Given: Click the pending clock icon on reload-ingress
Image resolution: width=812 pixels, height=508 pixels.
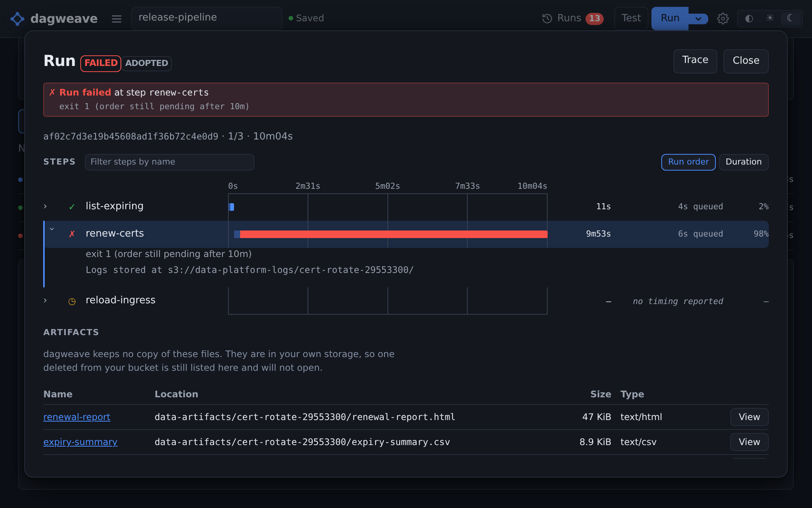Looking at the screenshot, I should (72, 301).
